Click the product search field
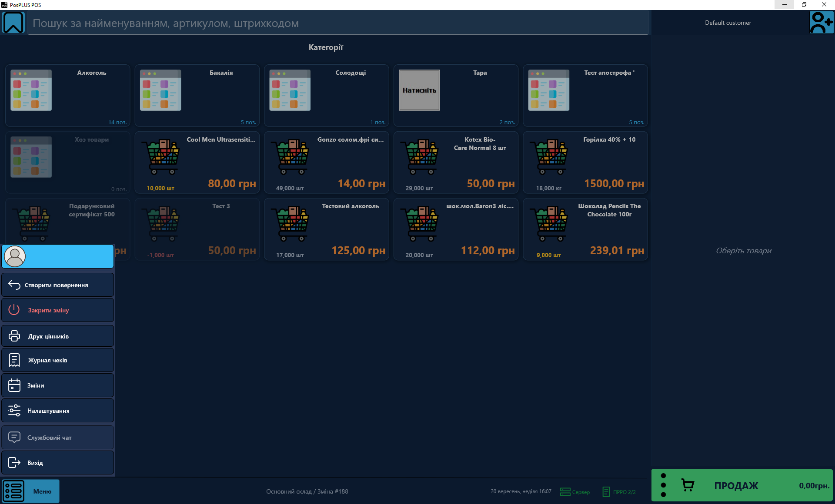This screenshot has height=504, width=835. 338,23
